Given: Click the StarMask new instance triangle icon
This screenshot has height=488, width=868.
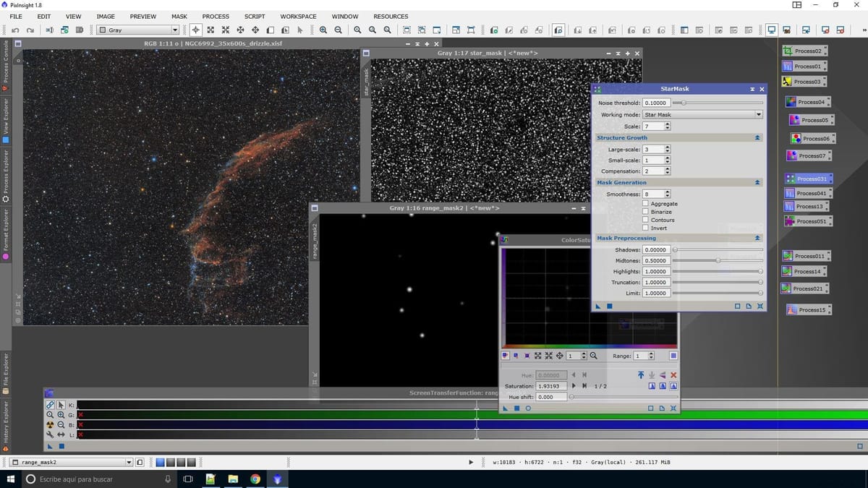Looking at the screenshot, I should pos(598,306).
